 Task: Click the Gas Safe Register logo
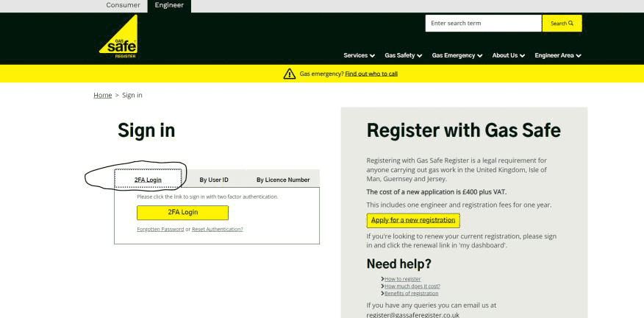tap(118, 37)
